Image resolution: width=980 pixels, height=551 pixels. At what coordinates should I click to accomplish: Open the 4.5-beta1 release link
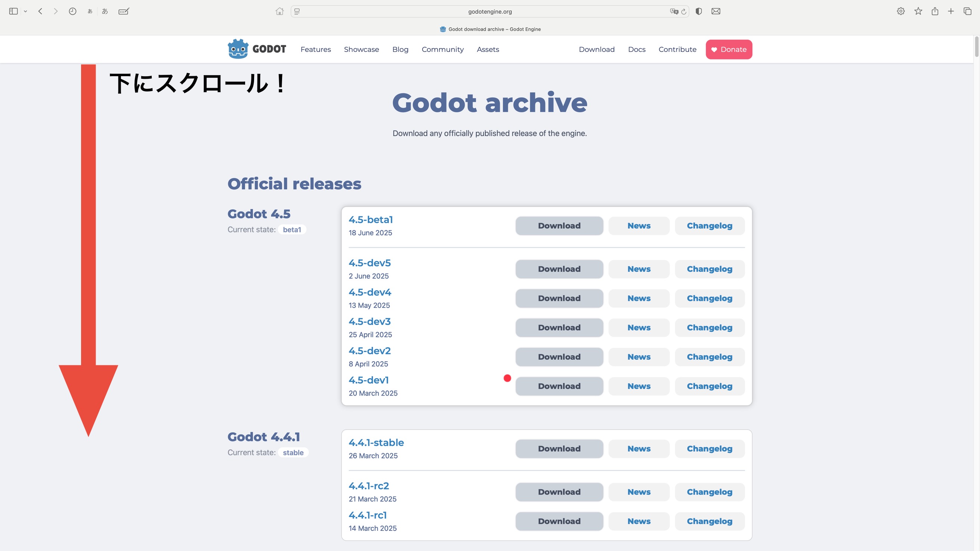coord(371,220)
